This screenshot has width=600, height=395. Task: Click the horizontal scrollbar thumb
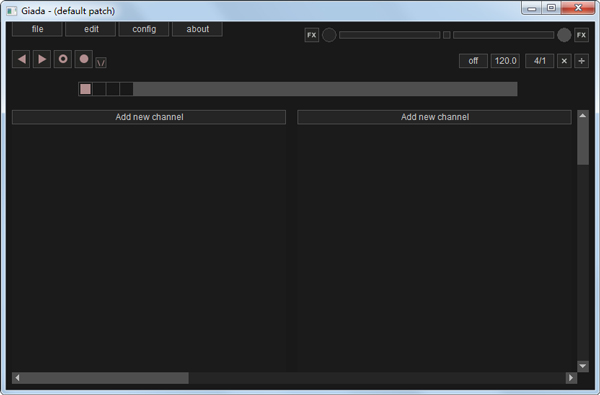tap(106, 378)
